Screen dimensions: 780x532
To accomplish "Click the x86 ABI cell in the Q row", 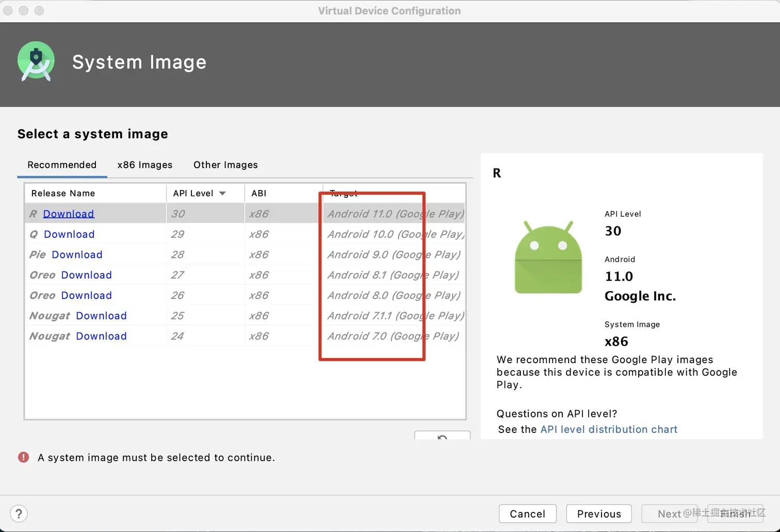I will point(259,234).
